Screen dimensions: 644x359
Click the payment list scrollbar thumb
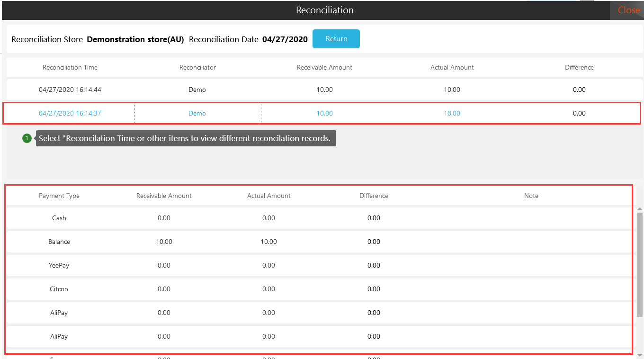(640, 265)
